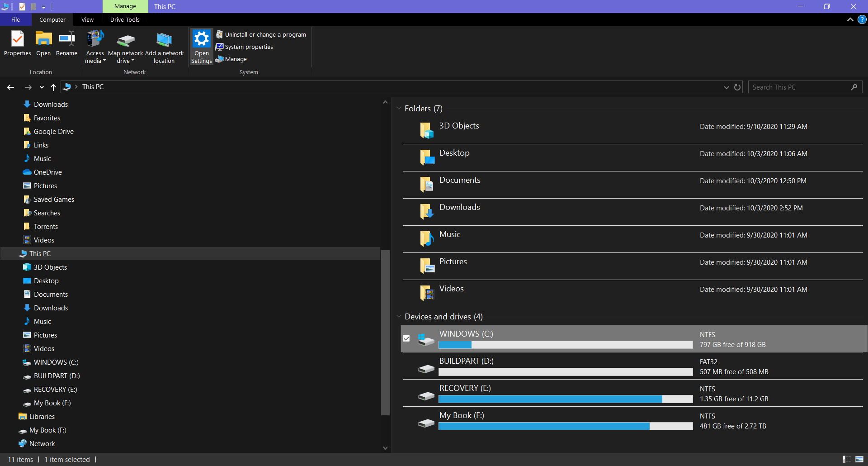Click address bar breadcrumb chevron
The width and height of the screenshot is (868, 466).
[76, 87]
